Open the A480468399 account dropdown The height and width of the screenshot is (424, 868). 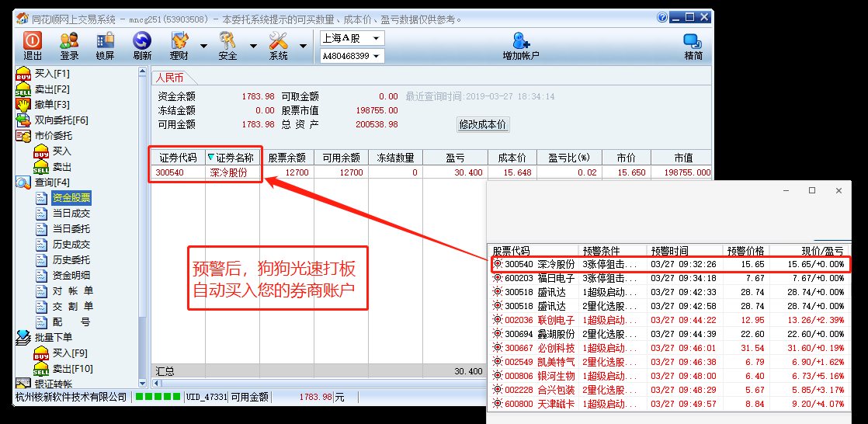(x=352, y=56)
